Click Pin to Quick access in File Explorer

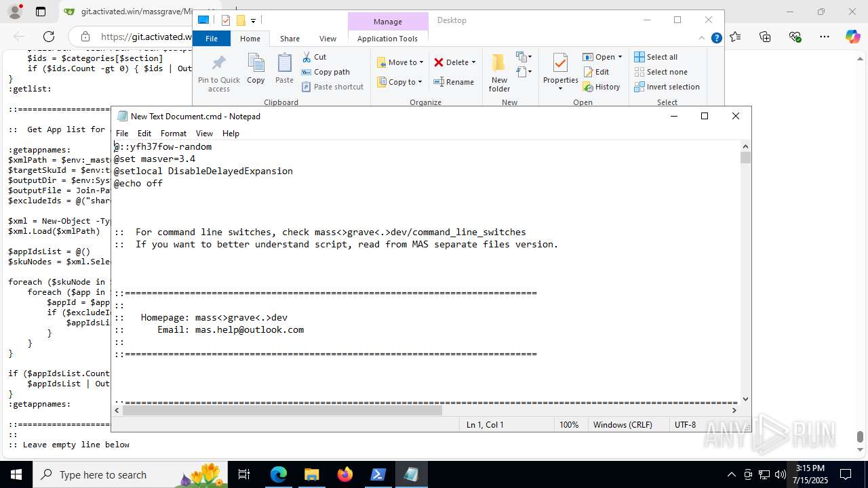[x=218, y=73]
